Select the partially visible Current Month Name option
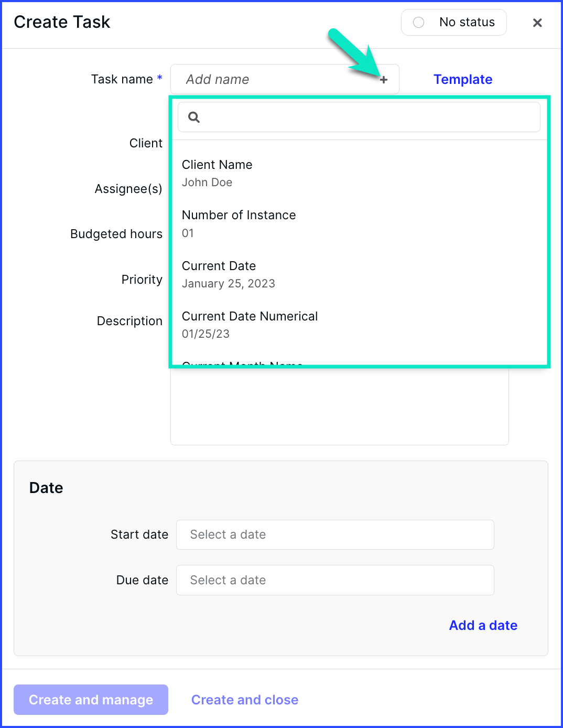 (x=242, y=363)
